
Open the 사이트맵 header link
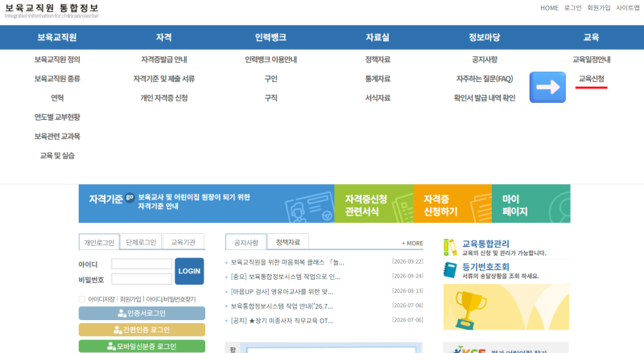(628, 8)
